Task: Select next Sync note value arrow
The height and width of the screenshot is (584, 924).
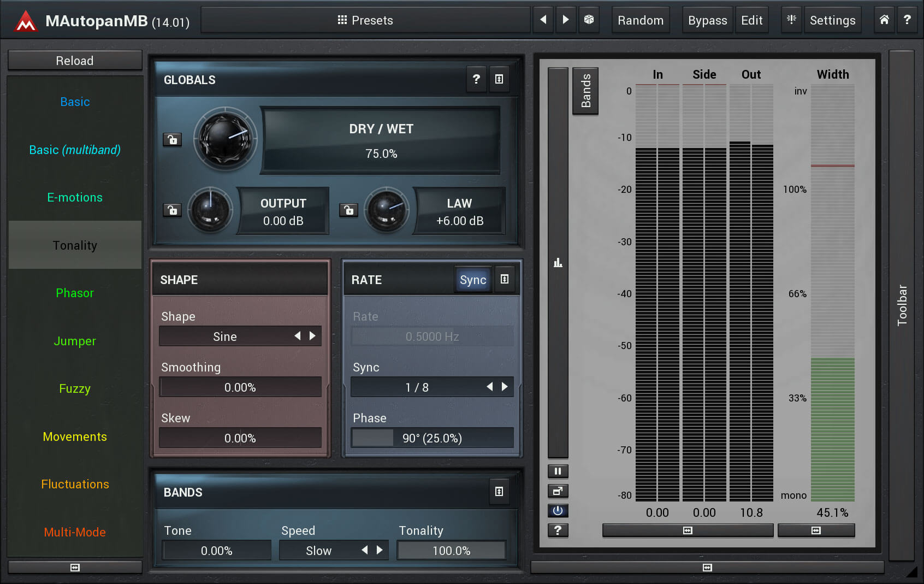Action: click(x=505, y=387)
